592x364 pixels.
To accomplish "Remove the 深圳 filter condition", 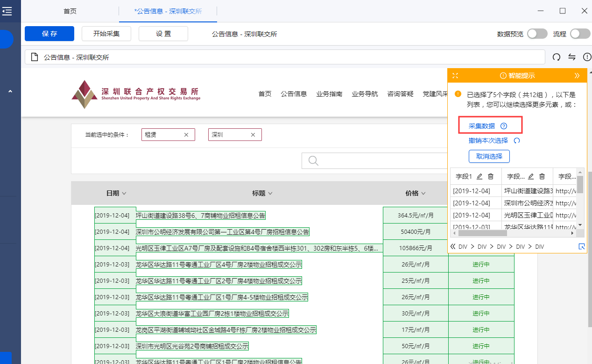I will tap(253, 135).
